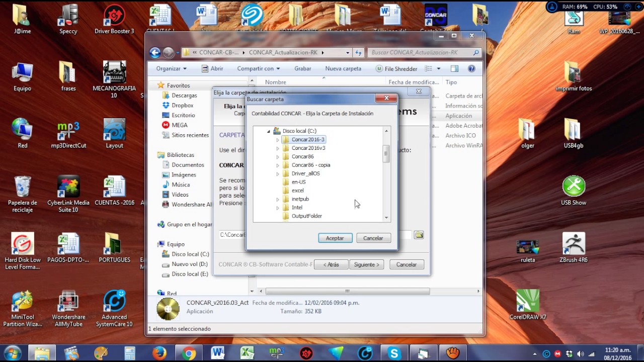The image size is (644, 362).
Task: Click the Windows Start button
Action: 12,353
